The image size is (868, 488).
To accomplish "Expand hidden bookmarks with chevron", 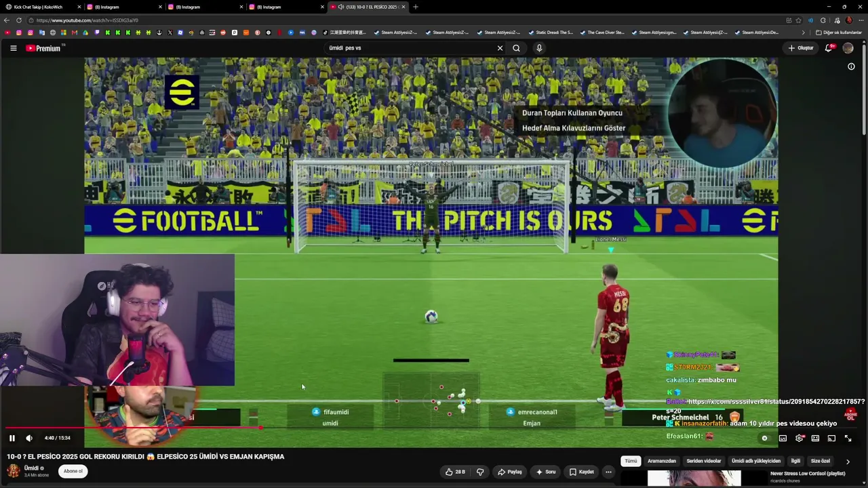I will tap(804, 33).
